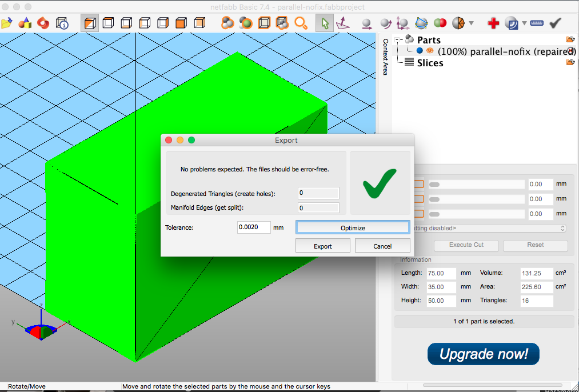This screenshot has width=579, height=392.
Task: Cancel the Export dialog
Action: click(x=382, y=246)
